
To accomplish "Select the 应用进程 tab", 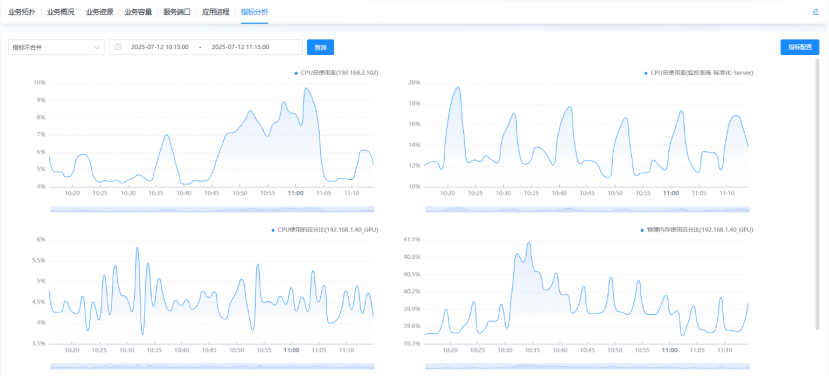I will point(215,12).
